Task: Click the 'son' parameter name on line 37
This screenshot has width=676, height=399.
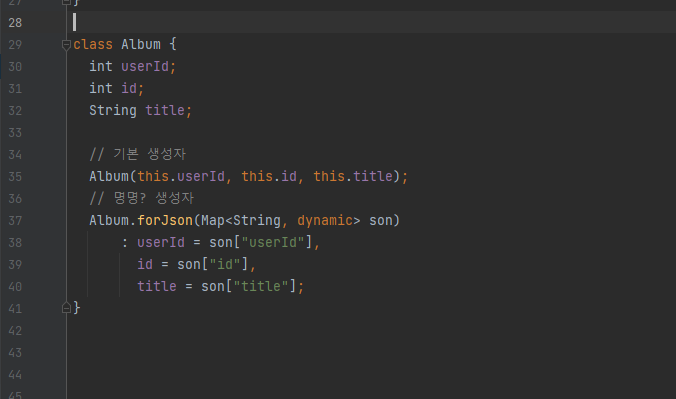Action: point(381,220)
